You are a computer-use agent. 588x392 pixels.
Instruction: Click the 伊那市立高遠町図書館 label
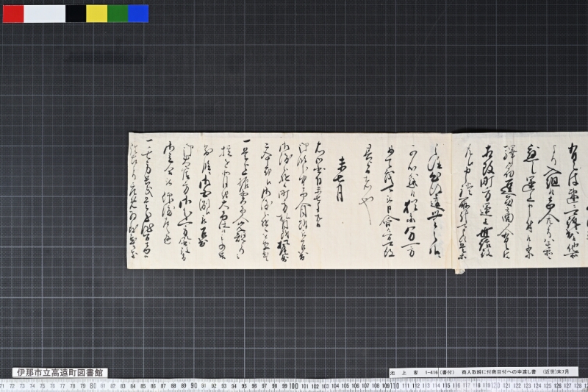(x=60, y=372)
